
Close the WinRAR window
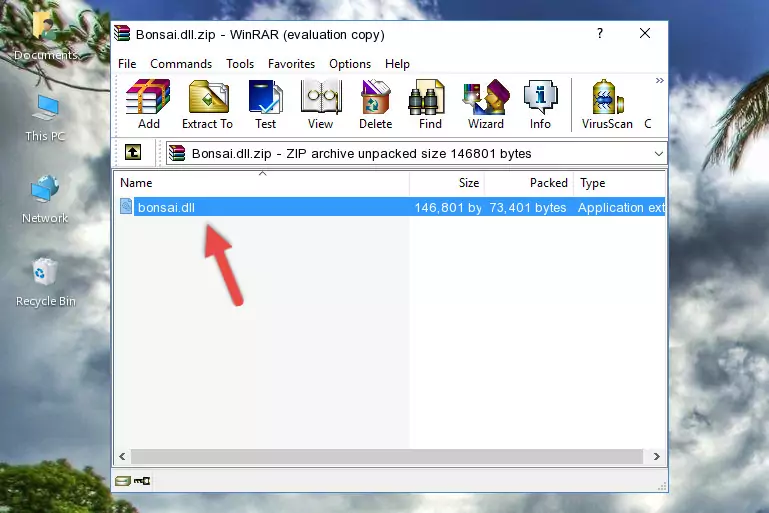tap(645, 33)
